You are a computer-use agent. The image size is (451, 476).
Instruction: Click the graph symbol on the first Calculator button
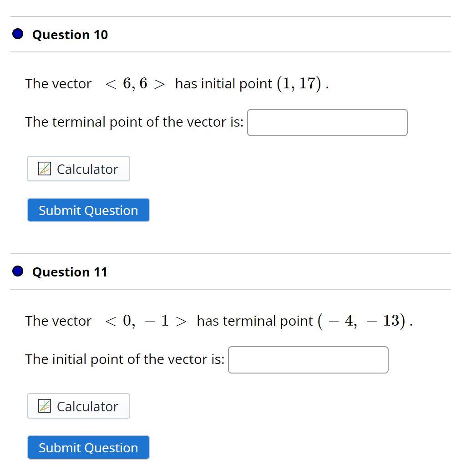pos(44,169)
